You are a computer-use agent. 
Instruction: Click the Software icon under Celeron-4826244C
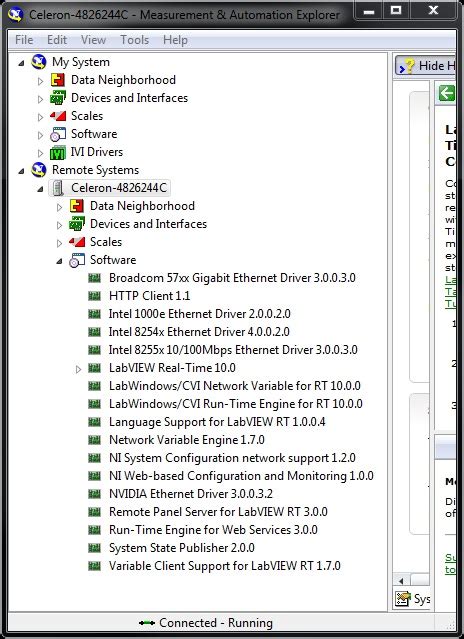pyautogui.click(x=77, y=260)
